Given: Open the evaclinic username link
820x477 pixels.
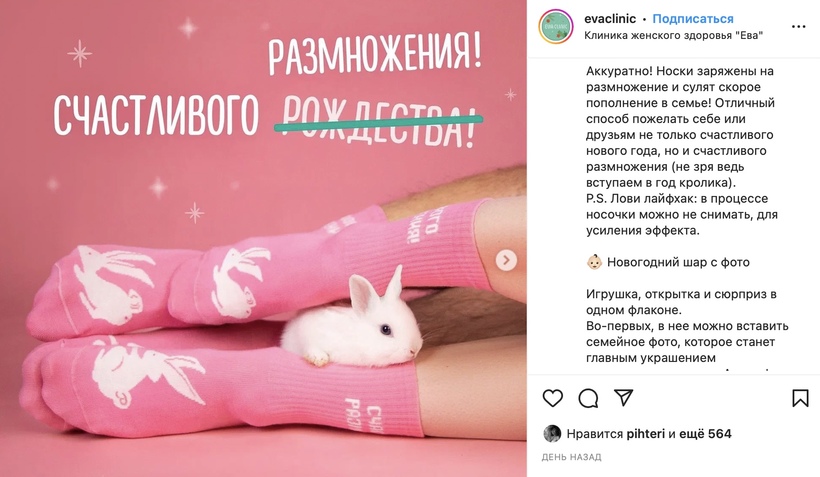Looking at the screenshot, I should [x=610, y=19].
